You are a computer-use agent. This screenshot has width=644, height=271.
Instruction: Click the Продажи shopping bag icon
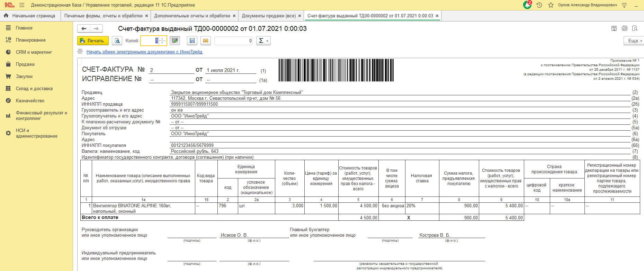pos(8,64)
